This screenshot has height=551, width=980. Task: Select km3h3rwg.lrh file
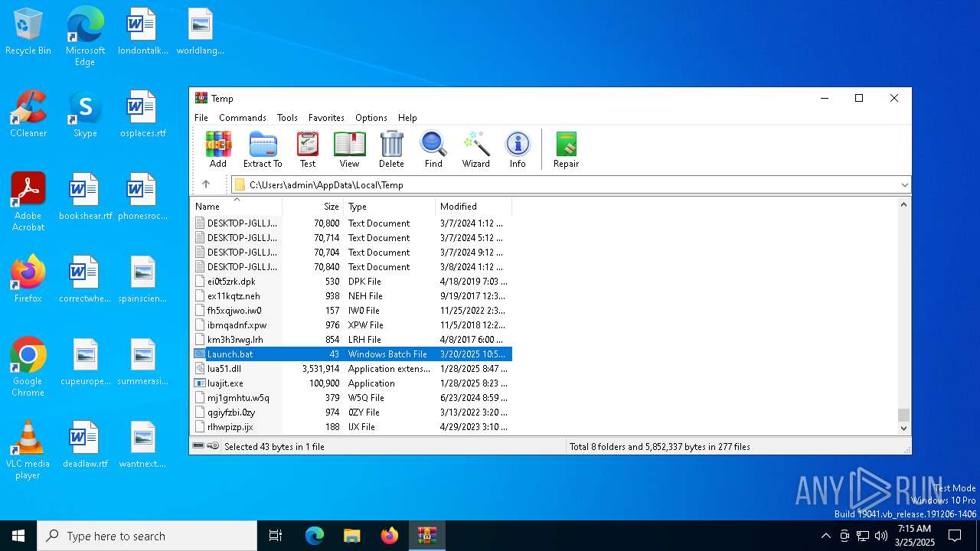[235, 340]
